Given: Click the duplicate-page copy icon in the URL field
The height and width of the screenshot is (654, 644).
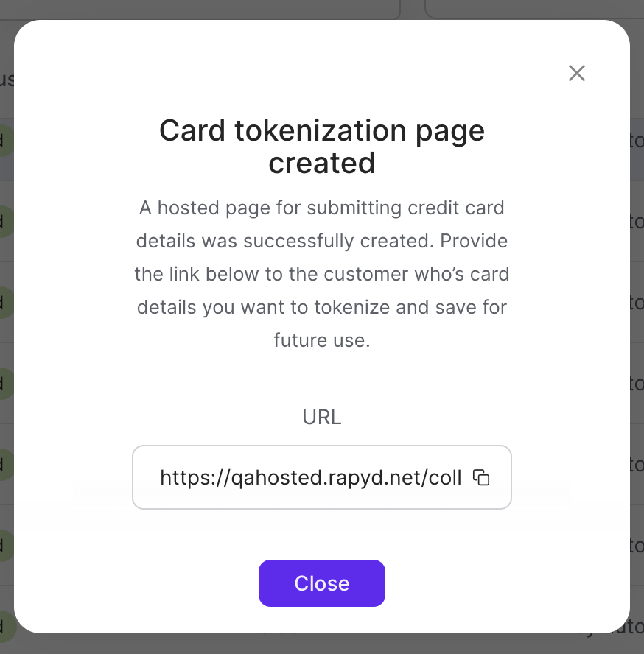Looking at the screenshot, I should (482, 477).
